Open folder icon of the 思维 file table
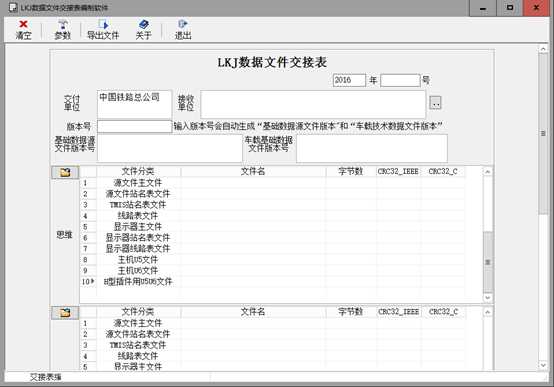This screenshot has height=387, width=554. click(65, 172)
